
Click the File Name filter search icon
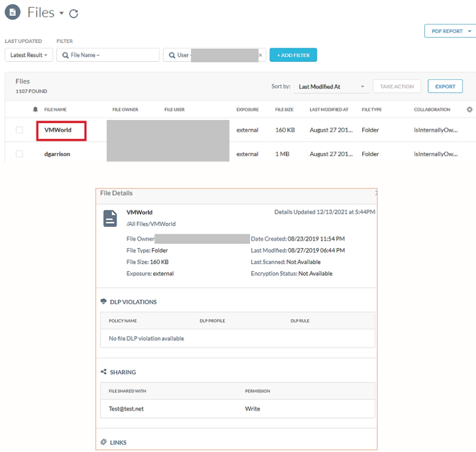coord(65,55)
